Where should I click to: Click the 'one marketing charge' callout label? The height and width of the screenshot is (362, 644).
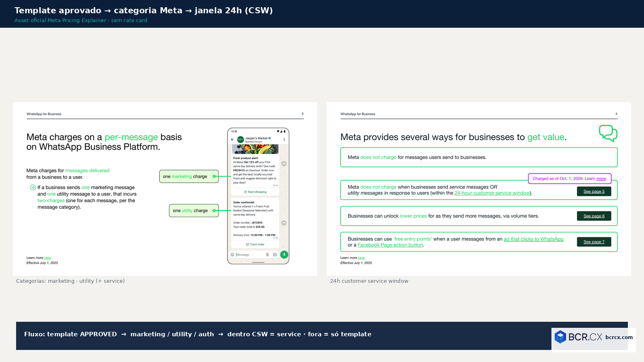pos(189,177)
